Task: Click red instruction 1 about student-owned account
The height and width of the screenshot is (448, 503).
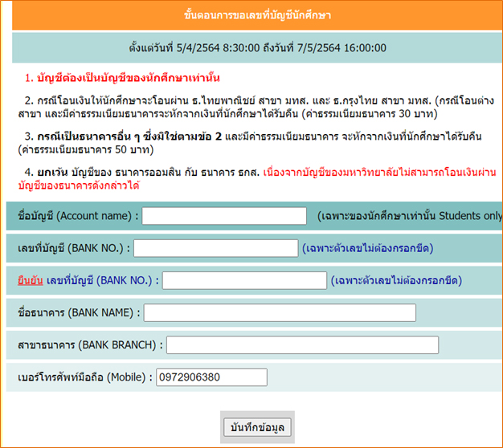Action: 122,79
